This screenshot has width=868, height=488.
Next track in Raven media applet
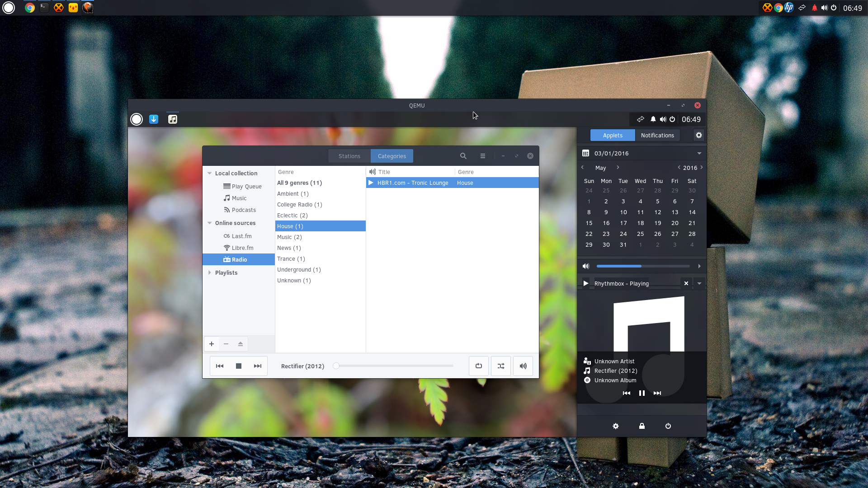(x=657, y=393)
